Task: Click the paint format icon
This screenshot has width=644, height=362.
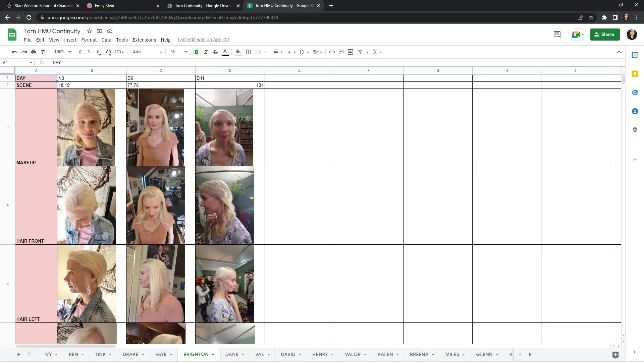Action: 43,52
